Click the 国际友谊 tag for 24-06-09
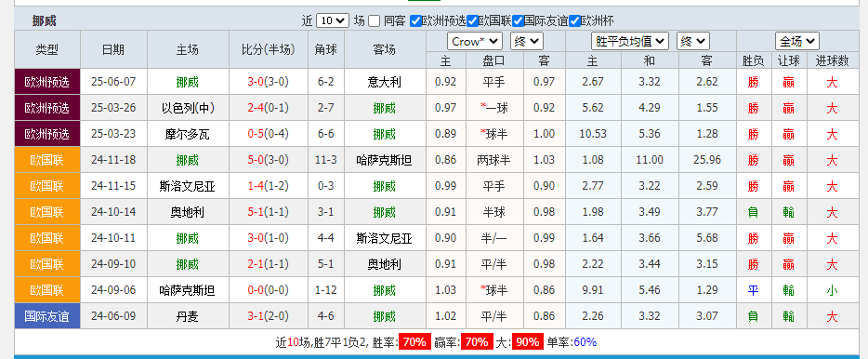868x359 pixels. coord(47,316)
